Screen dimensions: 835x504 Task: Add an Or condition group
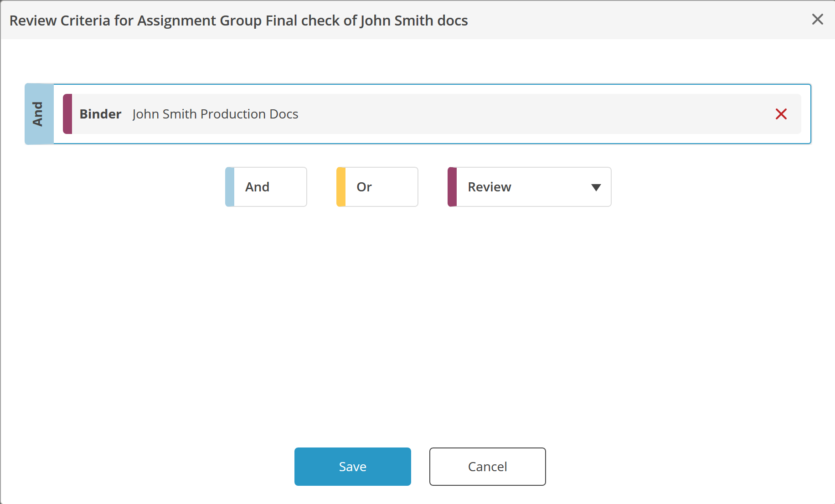pyautogui.click(x=377, y=187)
